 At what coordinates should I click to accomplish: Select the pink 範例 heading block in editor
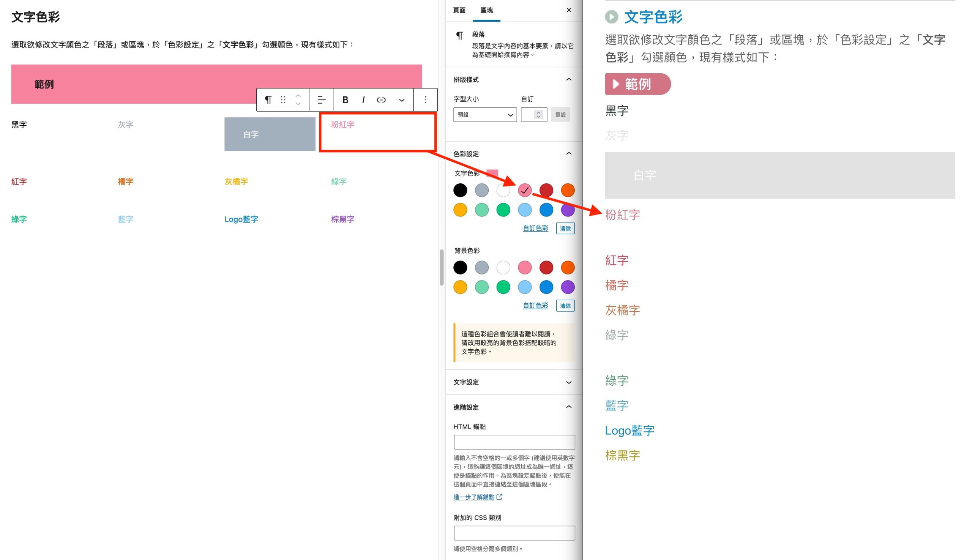[216, 84]
